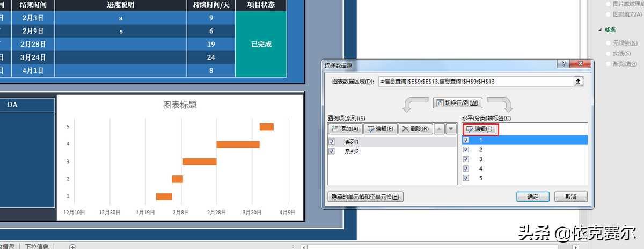Select end date cell 4月1日
Screen dimensions: 644x249
pos(33,70)
